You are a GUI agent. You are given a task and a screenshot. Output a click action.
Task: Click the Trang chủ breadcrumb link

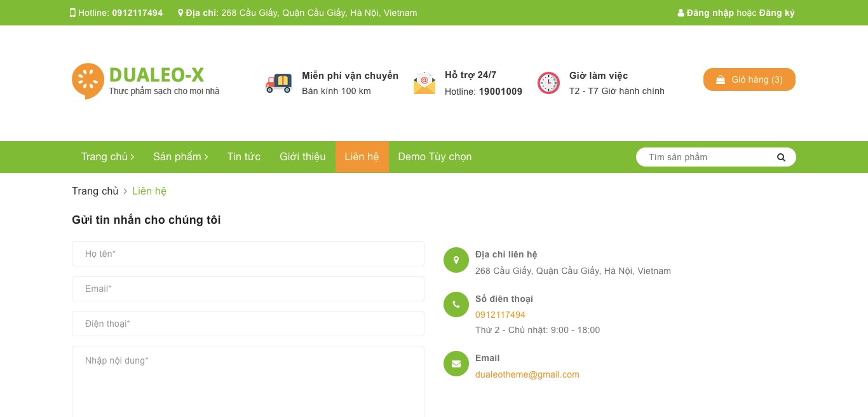point(95,191)
